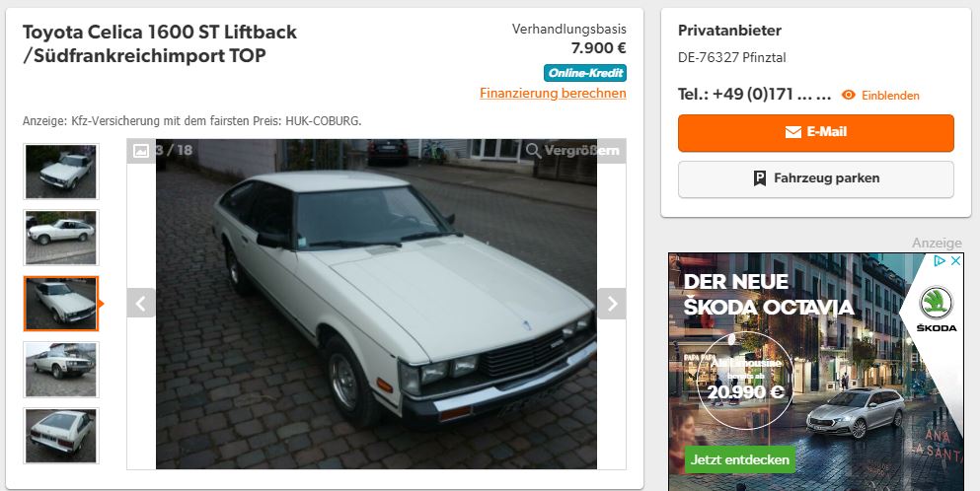
Task: Send an E-Mail to the seller
Action: pos(815,132)
